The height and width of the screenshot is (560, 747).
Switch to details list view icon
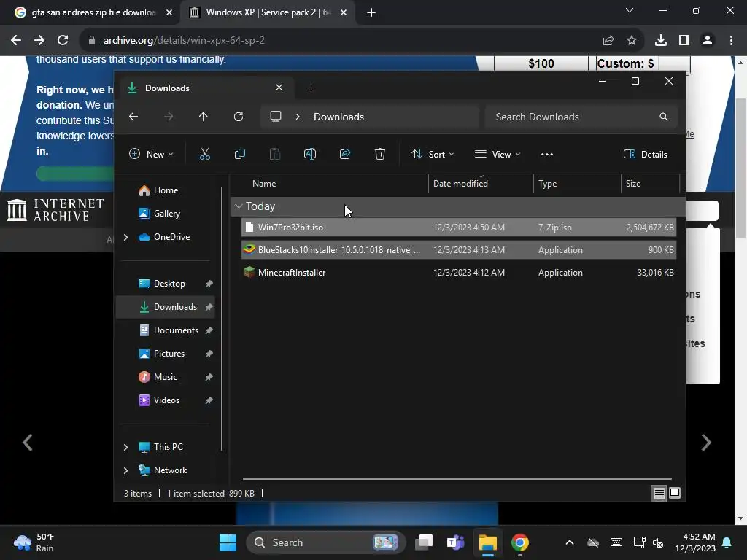click(659, 493)
